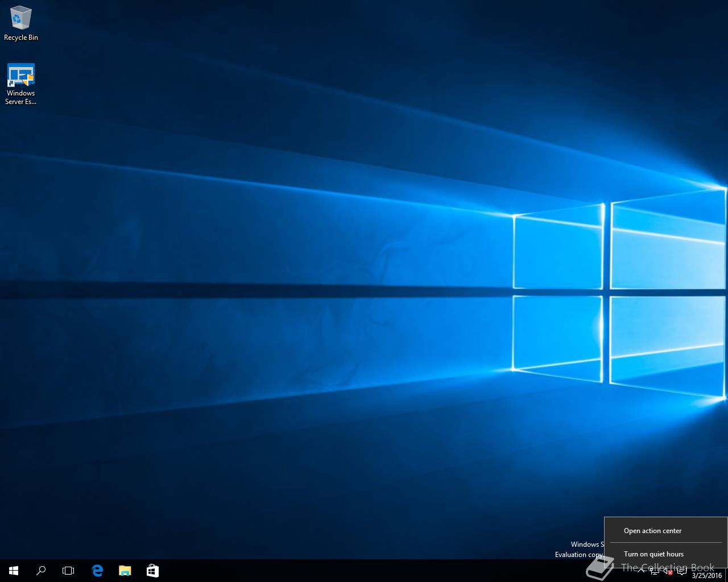
Task: Select the Windows Server Essentials shortcut icon
Action: (20, 76)
